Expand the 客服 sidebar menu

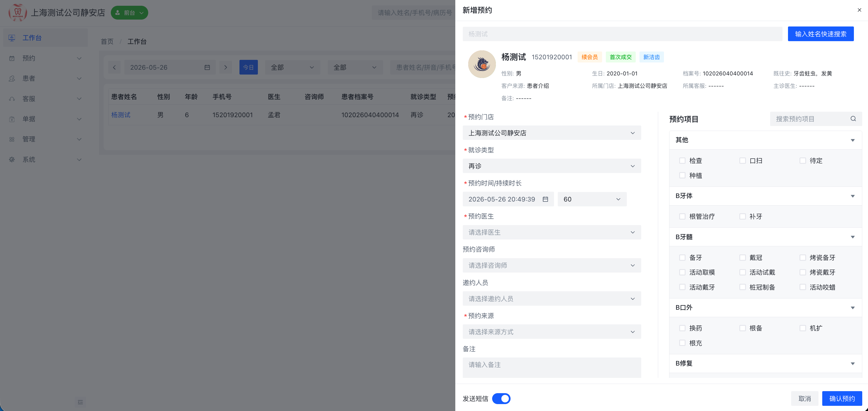pyautogui.click(x=45, y=99)
